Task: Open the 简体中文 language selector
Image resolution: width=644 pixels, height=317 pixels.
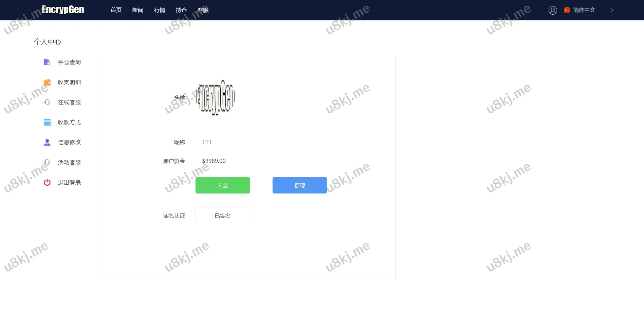Action: [584, 10]
